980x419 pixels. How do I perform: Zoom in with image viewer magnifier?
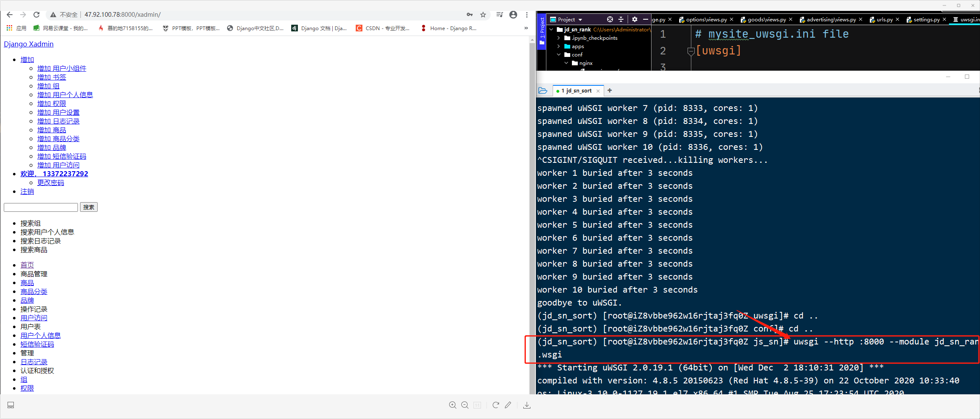pyautogui.click(x=453, y=405)
